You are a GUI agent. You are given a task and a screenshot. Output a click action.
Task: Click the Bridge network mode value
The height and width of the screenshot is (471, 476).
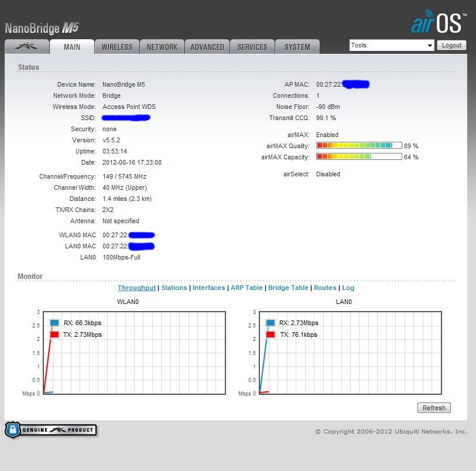pyautogui.click(x=111, y=95)
